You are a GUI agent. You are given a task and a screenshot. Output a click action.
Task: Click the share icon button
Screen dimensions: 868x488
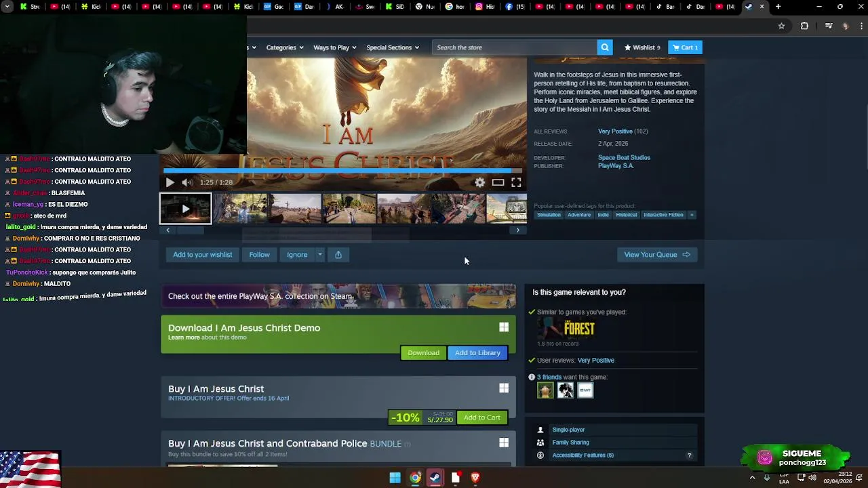coord(338,255)
